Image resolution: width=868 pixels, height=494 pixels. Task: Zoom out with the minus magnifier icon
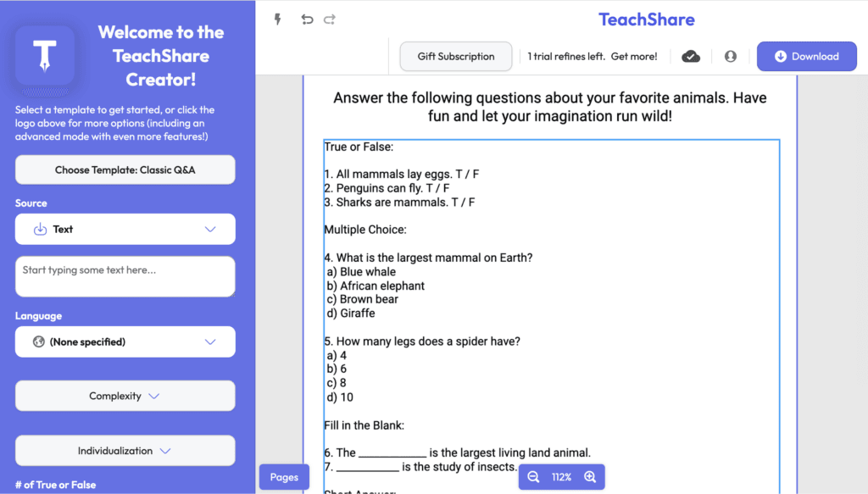tap(533, 477)
